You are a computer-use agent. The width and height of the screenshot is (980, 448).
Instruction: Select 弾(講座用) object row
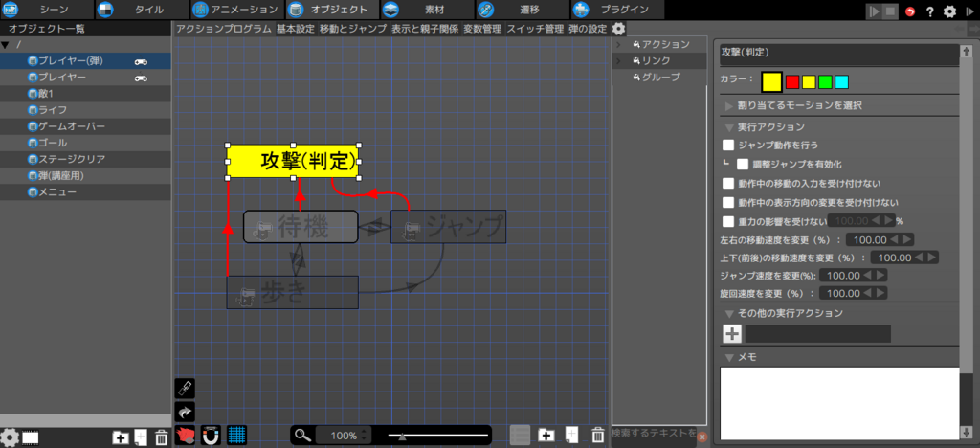tap(85, 175)
